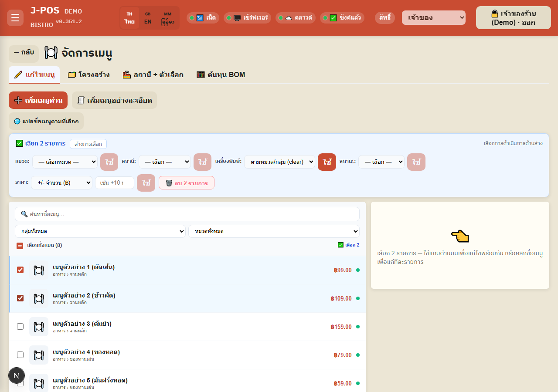Check เมนูตัวอย่าง 4 (ของทอด) checkbox
Image resolution: width=558 pixels, height=392 pixels.
tap(20, 355)
